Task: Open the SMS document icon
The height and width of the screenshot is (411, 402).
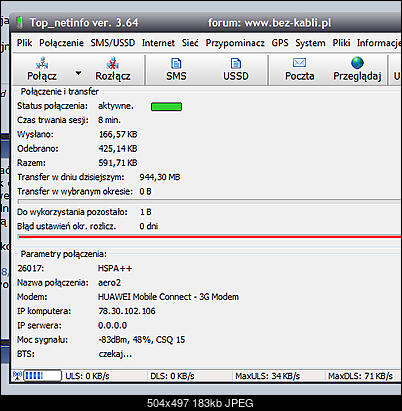Action: (x=176, y=63)
